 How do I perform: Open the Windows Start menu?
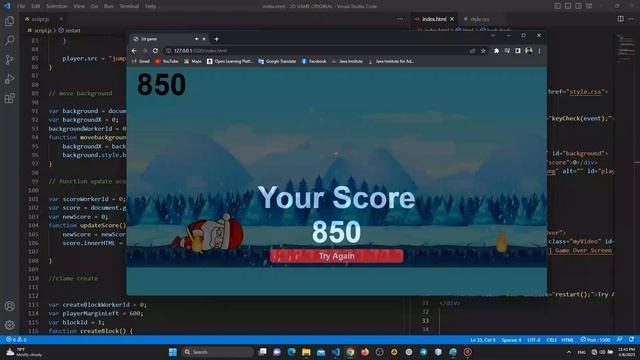click(173, 352)
